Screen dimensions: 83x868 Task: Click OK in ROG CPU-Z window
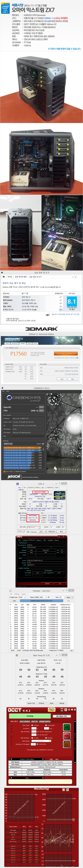(x=60, y=583)
